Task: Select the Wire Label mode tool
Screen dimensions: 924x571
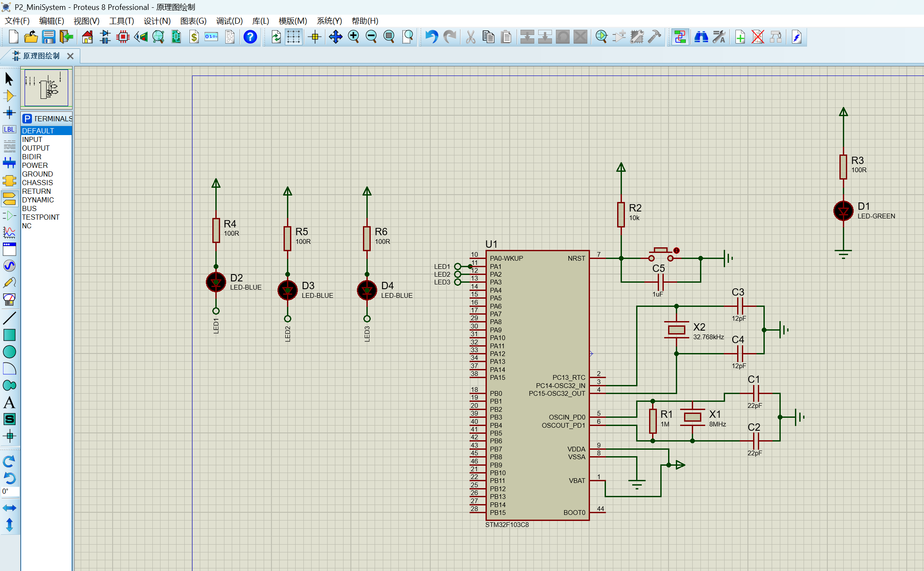Action: point(9,129)
